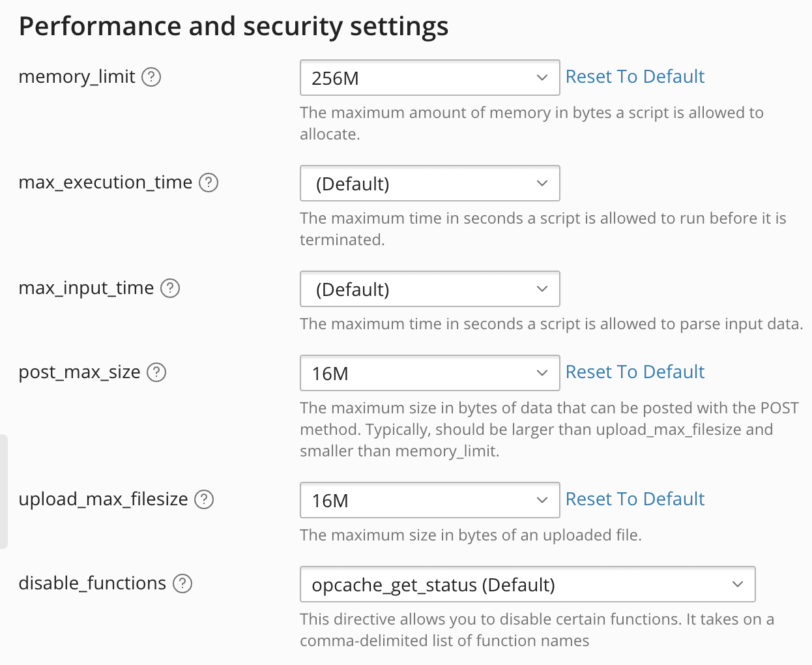Screen dimensions: 812x665
Task: Click the max_input_time help icon
Action: (x=170, y=288)
